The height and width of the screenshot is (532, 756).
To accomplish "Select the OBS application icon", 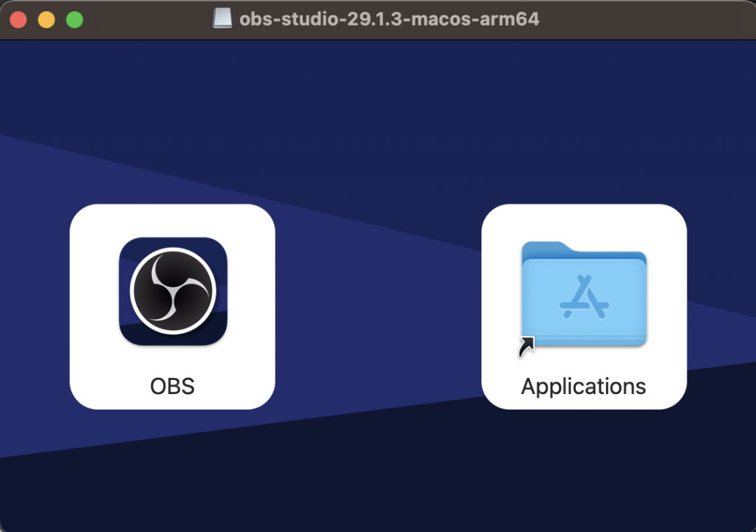I will click(x=173, y=291).
